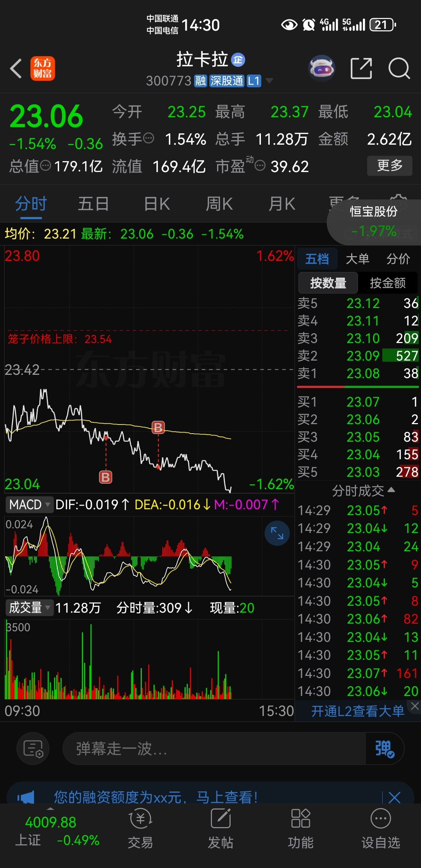Tap the 买5 23.03 order row

tap(358, 472)
